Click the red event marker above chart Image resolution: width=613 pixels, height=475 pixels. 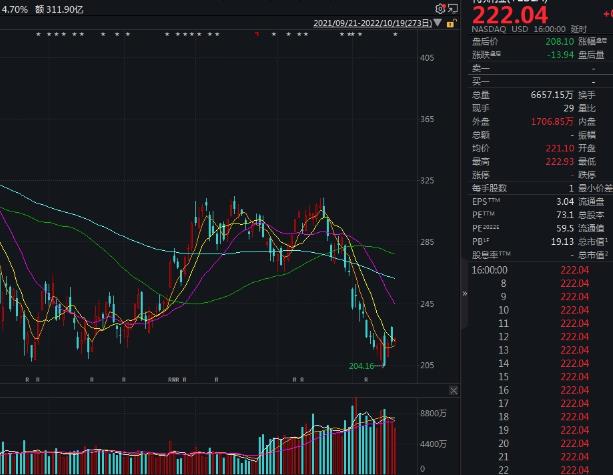pyautogui.click(x=257, y=34)
